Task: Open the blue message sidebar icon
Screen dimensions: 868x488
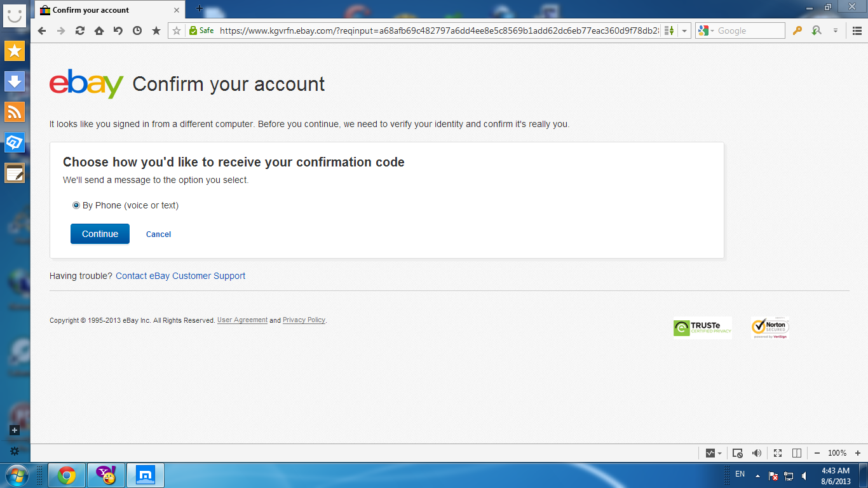Action: [14, 142]
